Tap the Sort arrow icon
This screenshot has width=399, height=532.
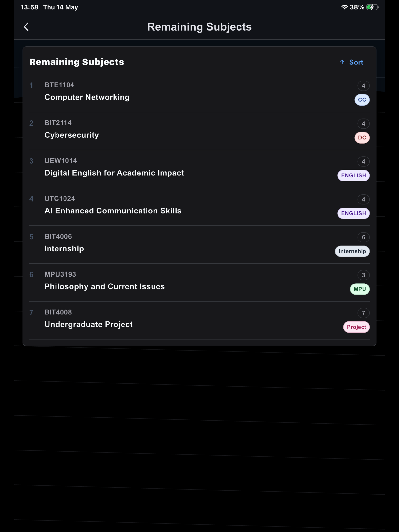point(342,62)
